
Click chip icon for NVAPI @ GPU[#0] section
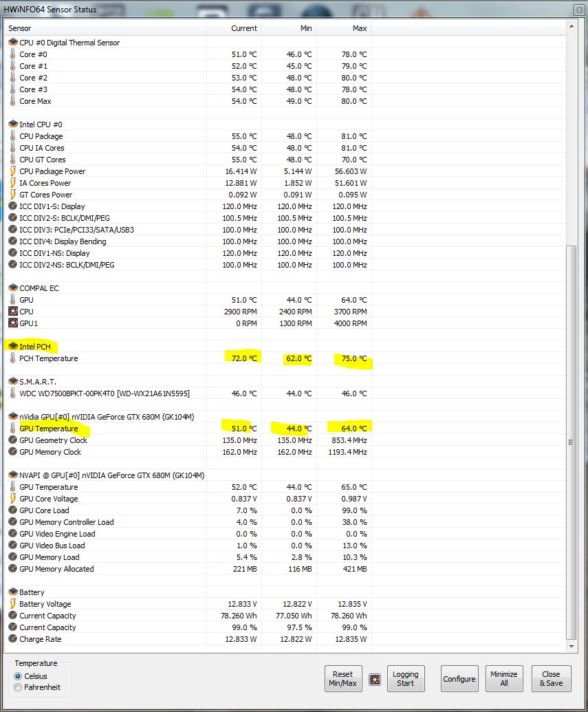point(13,475)
